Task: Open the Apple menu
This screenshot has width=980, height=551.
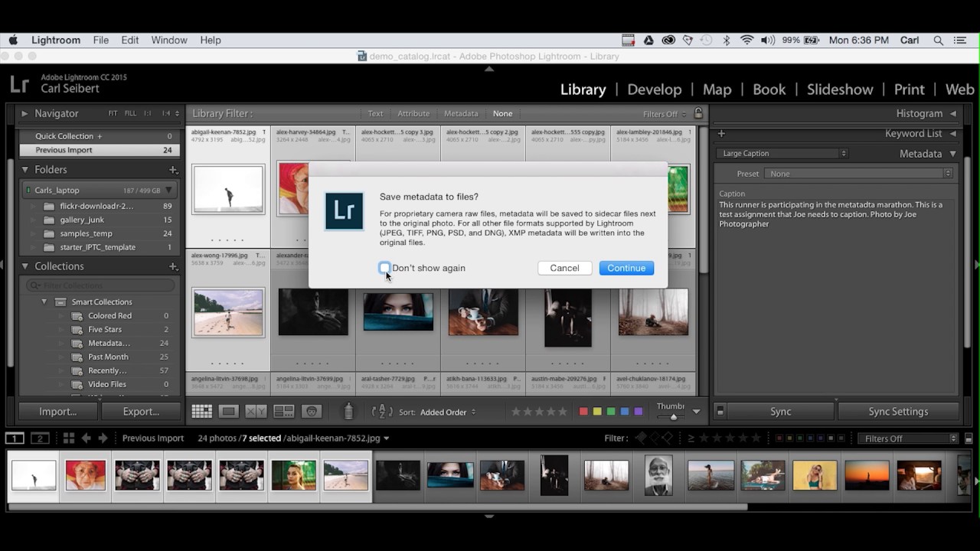Action: pyautogui.click(x=13, y=40)
